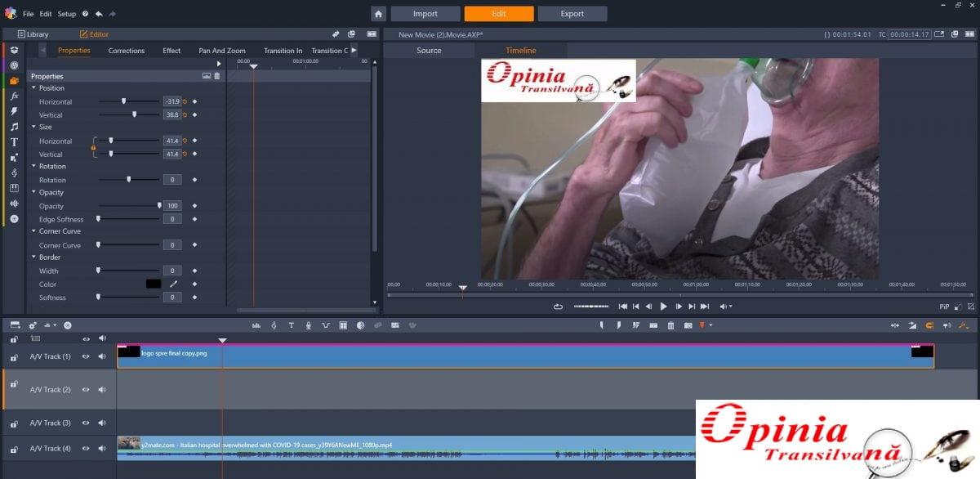
Task: Switch to the Corrections tab
Action: [127, 51]
